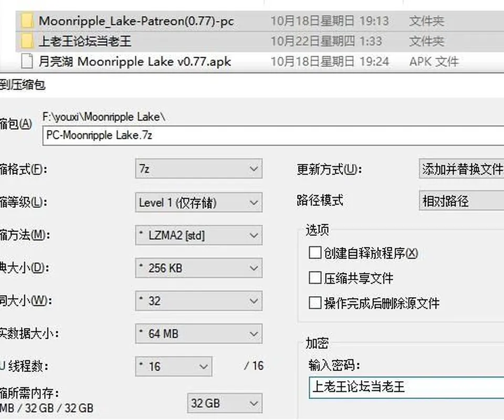Click the APK 文件 type cell
This screenshot has width=504, height=420.
[x=434, y=61]
